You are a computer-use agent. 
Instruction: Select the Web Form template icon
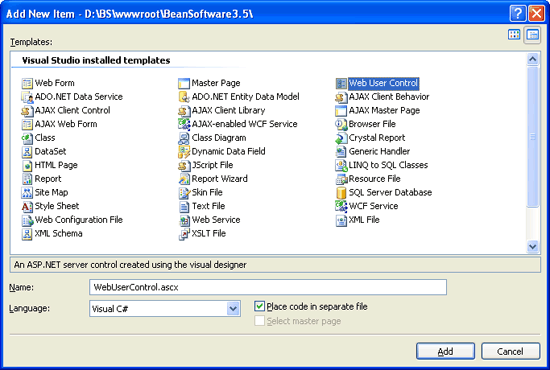pos(27,83)
